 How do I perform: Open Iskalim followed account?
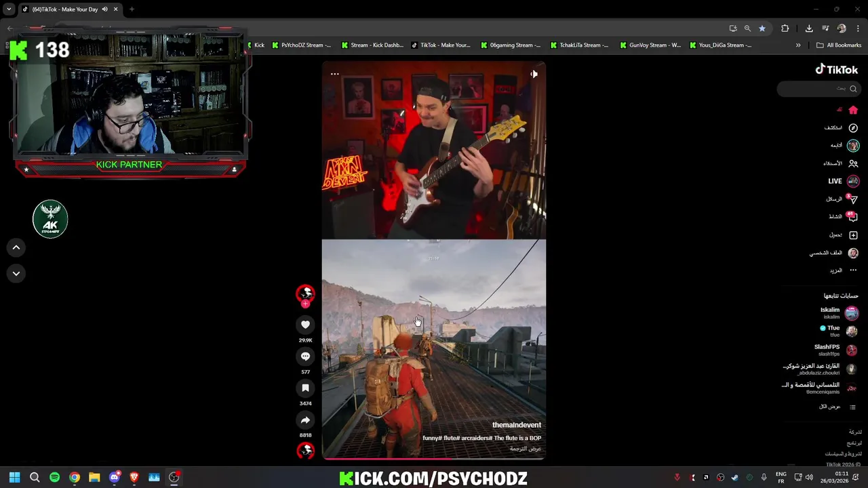pyautogui.click(x=838, y=312)
